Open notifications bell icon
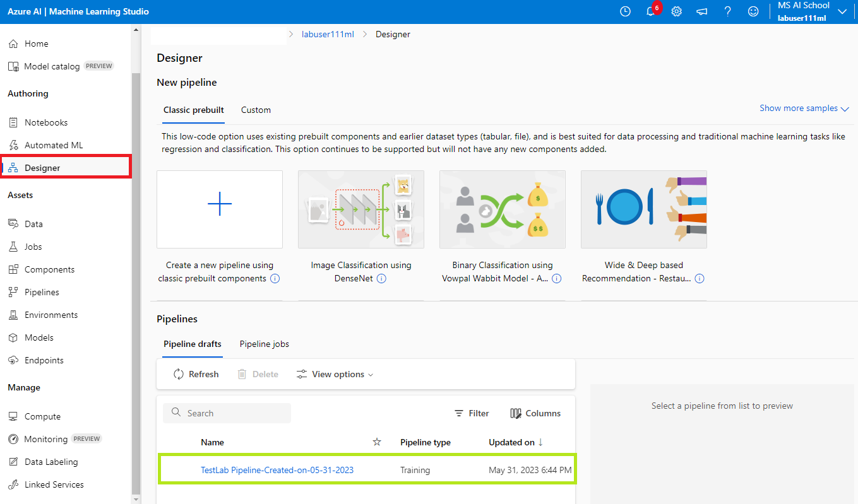This screenshot has width=858, height=504. 650,11
